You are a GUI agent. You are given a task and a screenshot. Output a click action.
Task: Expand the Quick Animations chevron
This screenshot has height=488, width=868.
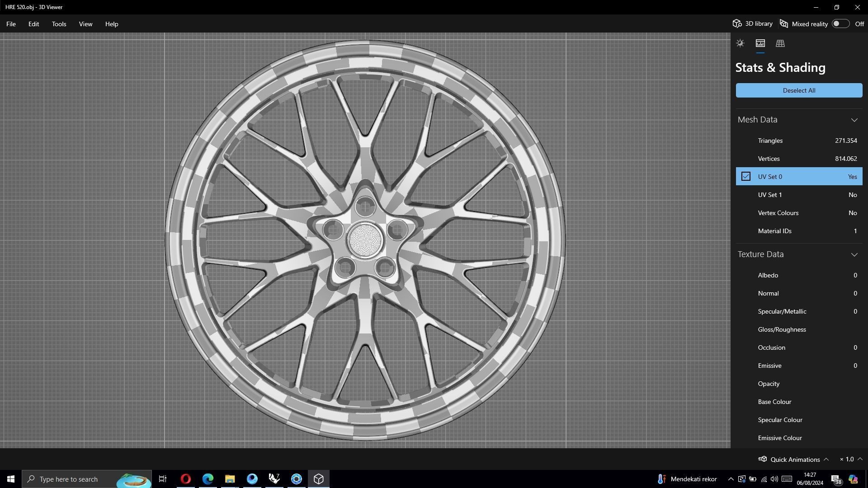click(x=826, y=459)
